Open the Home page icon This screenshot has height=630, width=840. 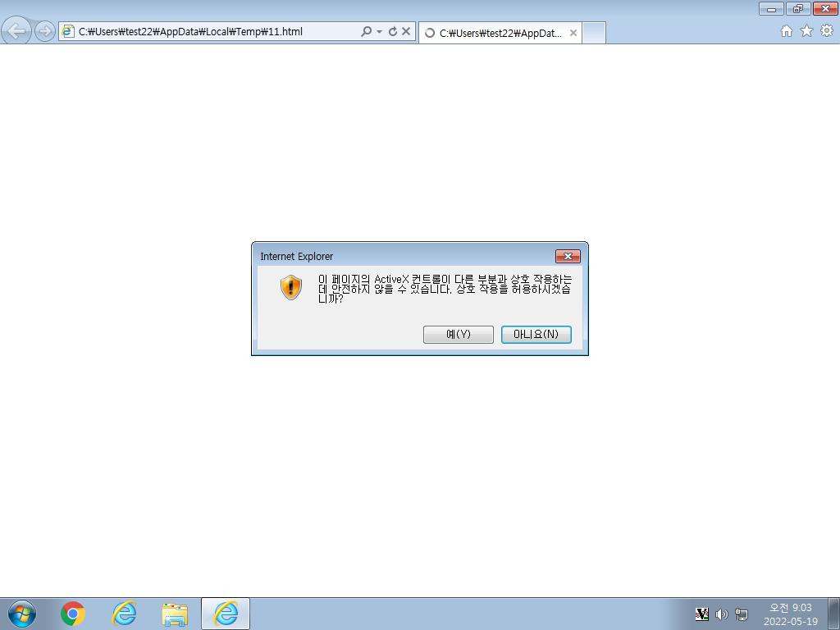click(x=787, y=31)
